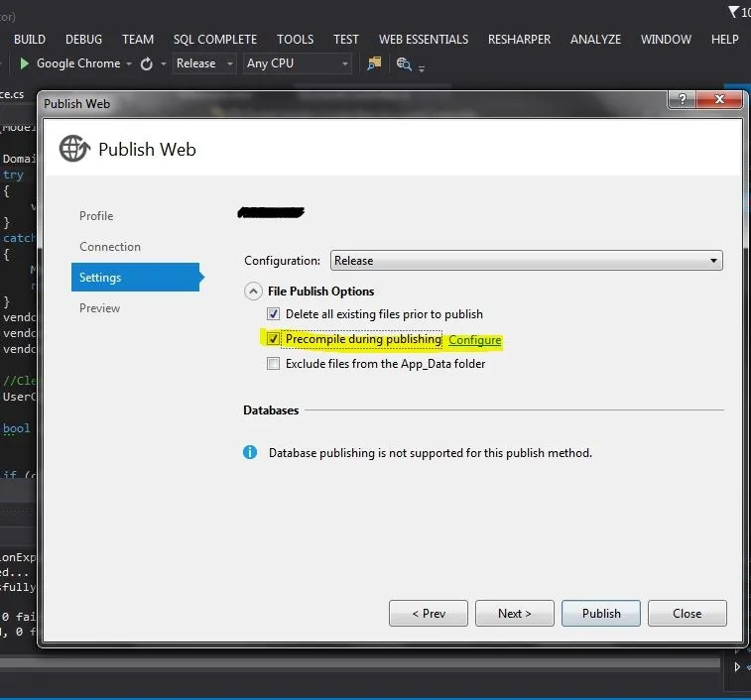
Task: Open the Find in Files toolbar icon
Action: (x=404, y=63)
